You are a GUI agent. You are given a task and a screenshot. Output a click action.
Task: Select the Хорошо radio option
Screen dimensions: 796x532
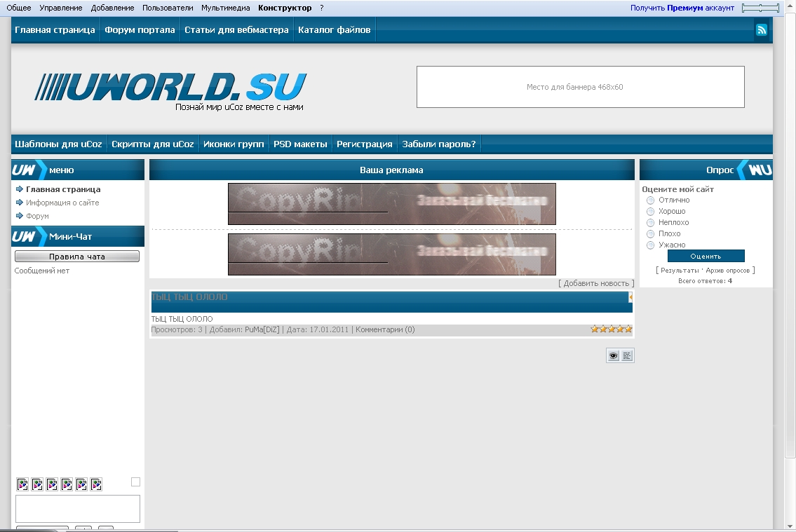(x=650, y=212)
